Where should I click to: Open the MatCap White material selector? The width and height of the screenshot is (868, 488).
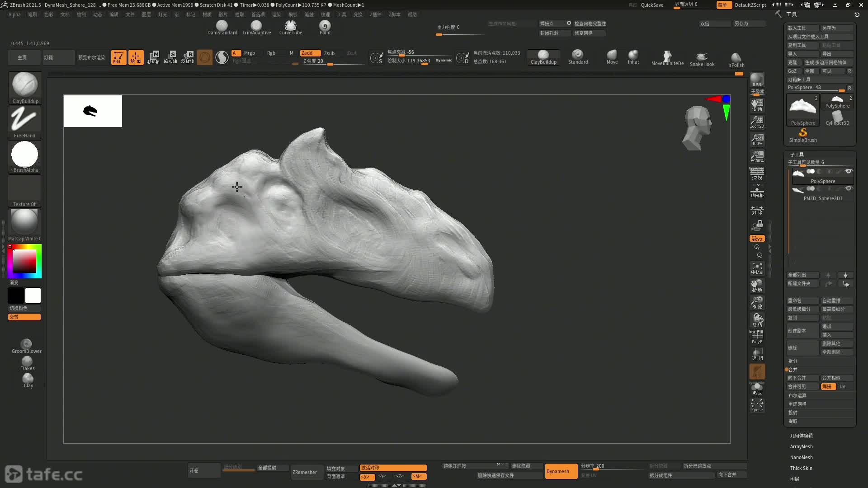click(x=24, y=225)
